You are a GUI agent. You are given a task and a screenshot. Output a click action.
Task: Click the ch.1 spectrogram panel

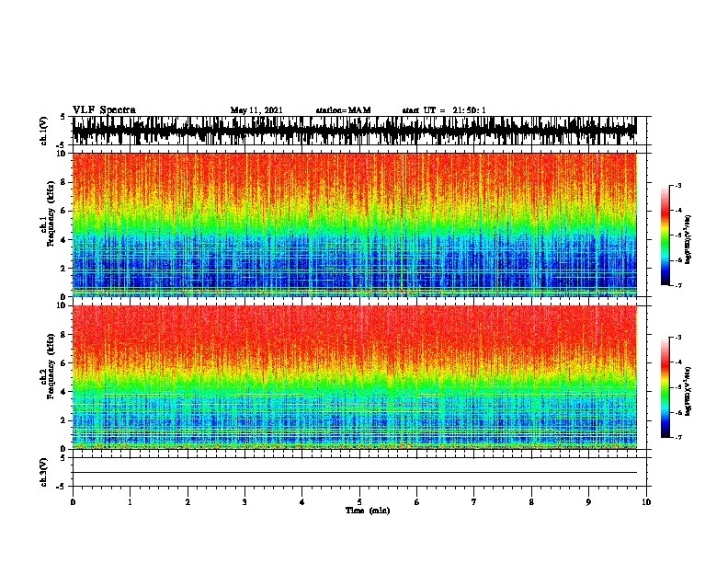click(355, 224)
